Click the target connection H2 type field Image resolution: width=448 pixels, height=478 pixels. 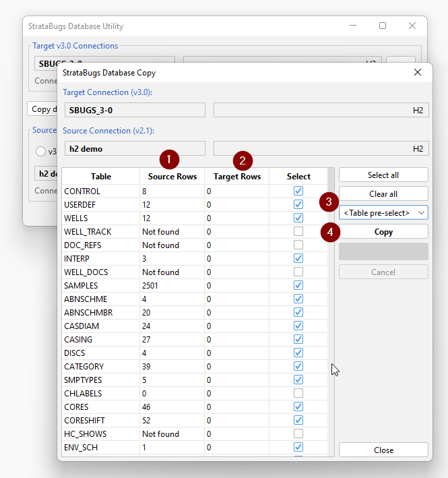[321, 110]
